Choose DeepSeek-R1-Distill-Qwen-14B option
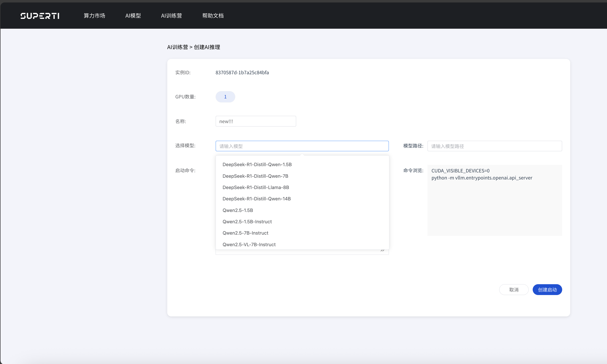Viewport: 607px width, 364px height. point(302,199)
